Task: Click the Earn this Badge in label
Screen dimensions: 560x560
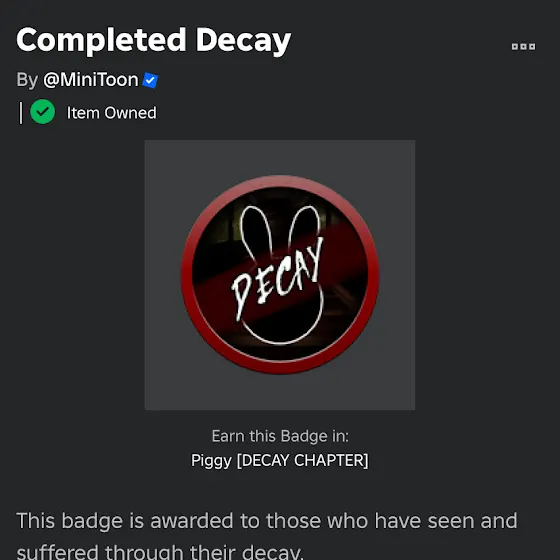Action: 280,436
